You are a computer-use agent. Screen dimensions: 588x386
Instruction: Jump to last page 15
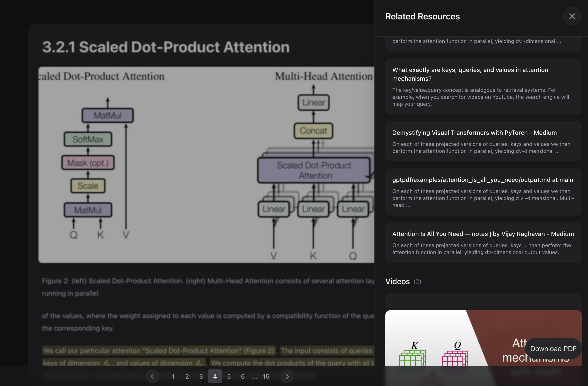coord(266,376)
